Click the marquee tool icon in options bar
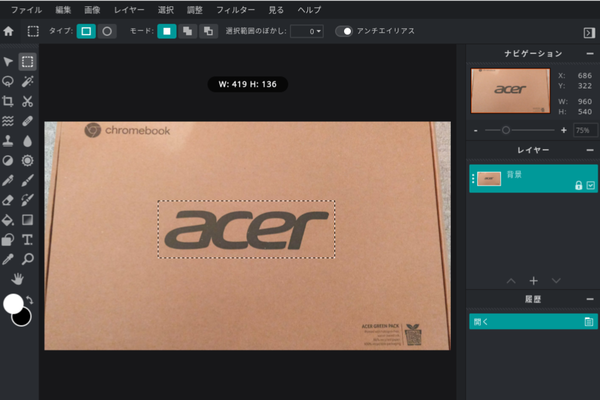This screenshot has height=400, width=600. (33, 31)
